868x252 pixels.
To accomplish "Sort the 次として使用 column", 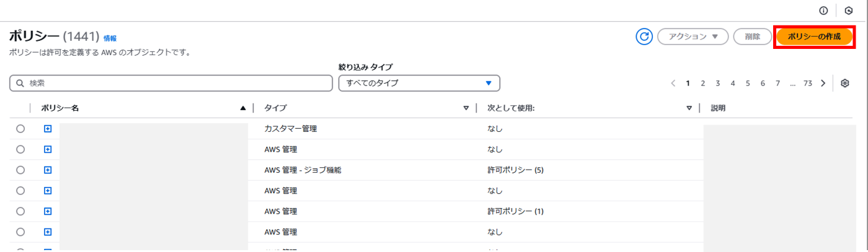I will (689, 108).
